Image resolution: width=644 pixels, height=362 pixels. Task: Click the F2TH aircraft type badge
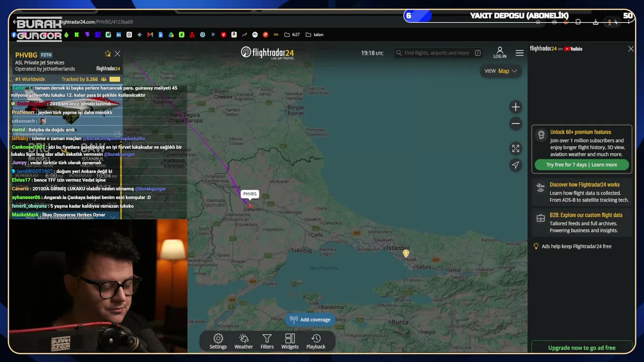point(46,55)
